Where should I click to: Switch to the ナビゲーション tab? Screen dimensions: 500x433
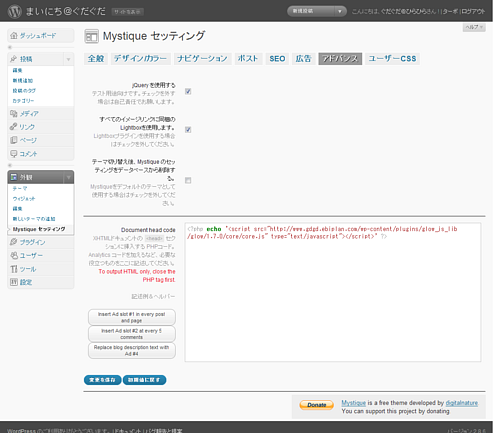coord(202,59)
